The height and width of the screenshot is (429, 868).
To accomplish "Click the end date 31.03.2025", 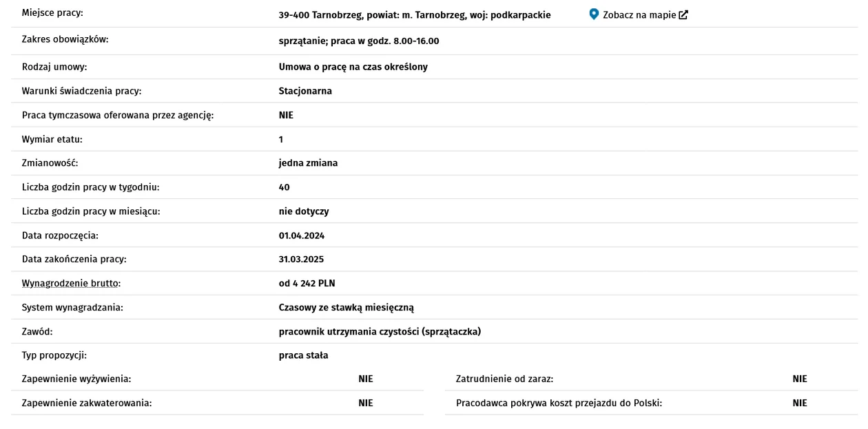I will [301, 259].
